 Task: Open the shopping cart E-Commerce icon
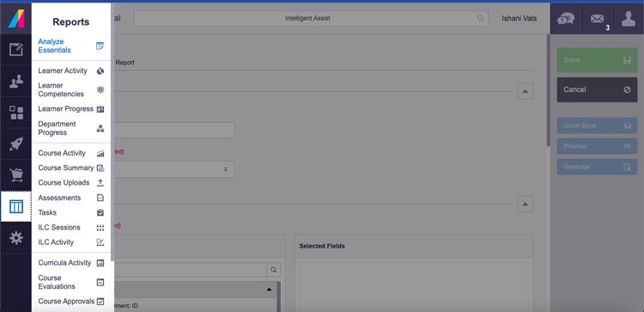(16, 175)
